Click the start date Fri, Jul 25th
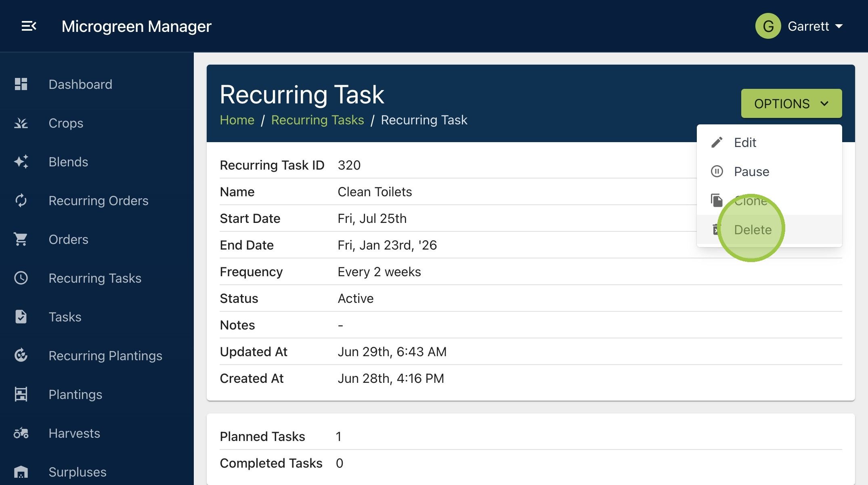The height and width of the screenshot is (485, 868). (372, 218)
